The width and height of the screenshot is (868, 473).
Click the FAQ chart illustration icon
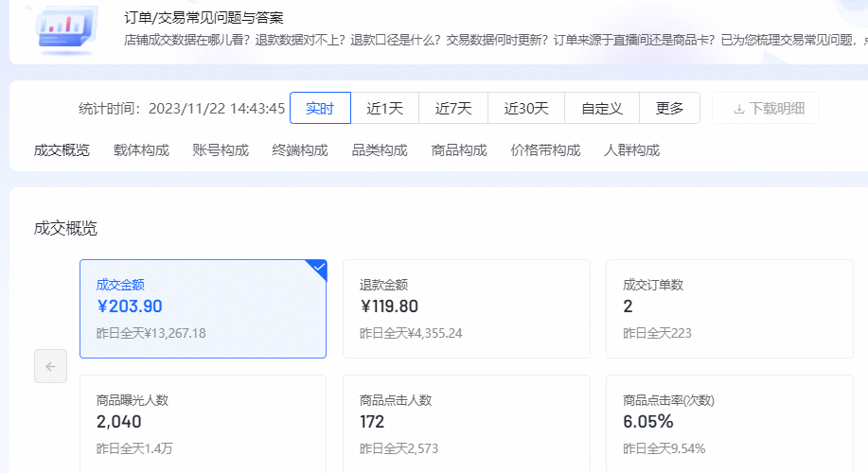point(65,30)
